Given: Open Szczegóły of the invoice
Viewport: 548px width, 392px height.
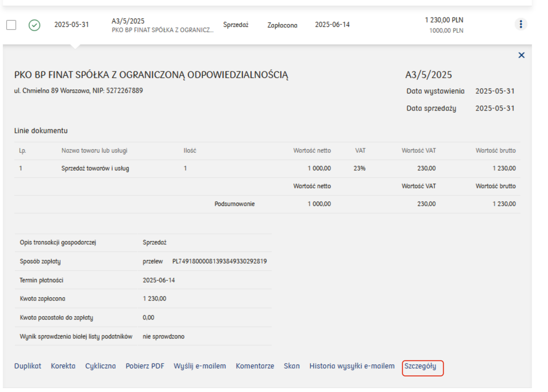Looking at the screenshot, I should click(x=420, y=366).
